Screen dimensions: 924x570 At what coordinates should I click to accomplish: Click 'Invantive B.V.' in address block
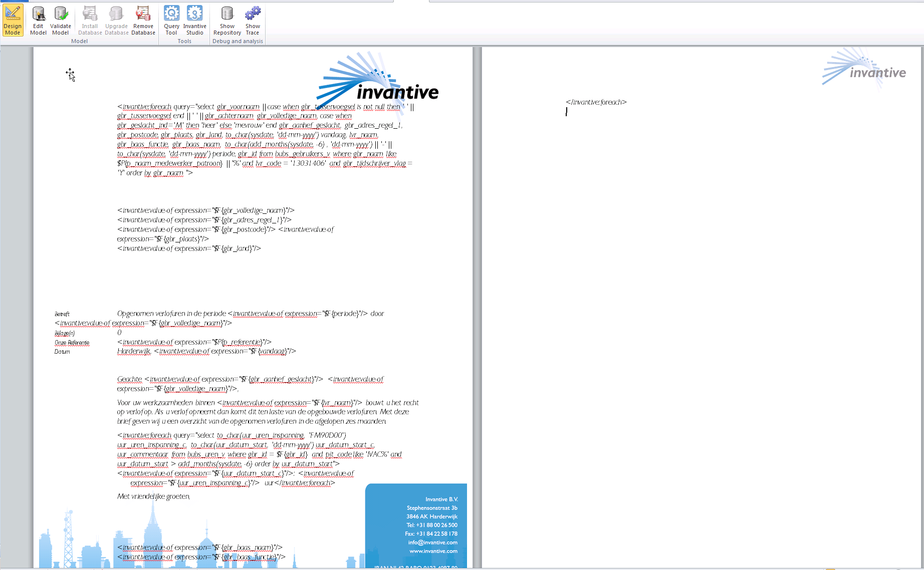coord(441,499)
